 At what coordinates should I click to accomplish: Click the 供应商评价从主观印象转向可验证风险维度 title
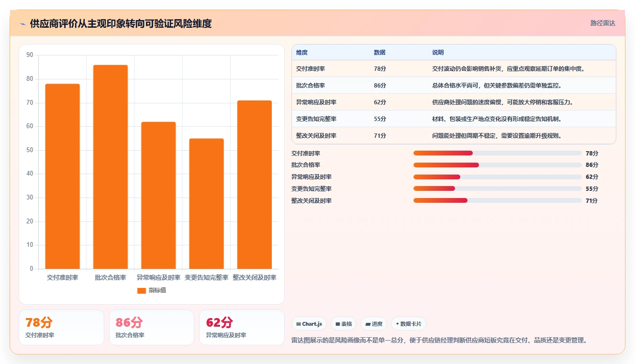pyautogui.click(x=121, y=23)
